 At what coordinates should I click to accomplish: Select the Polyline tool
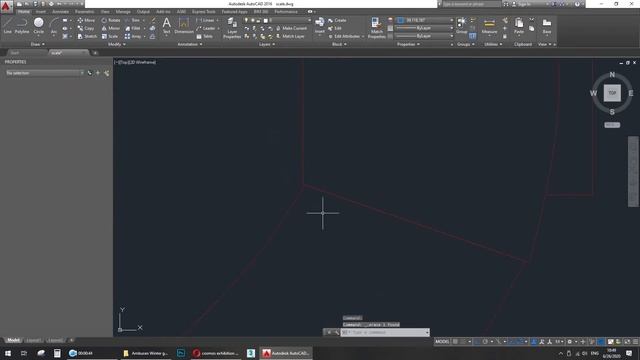tap(22, 26)
